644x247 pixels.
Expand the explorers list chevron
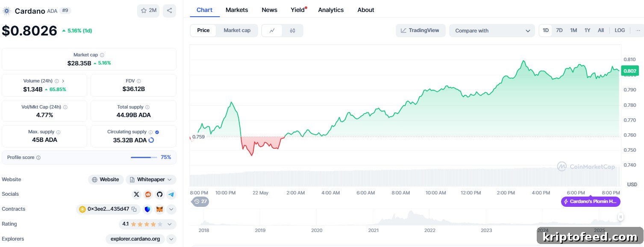pyautogui.click(x=171, y=239)
